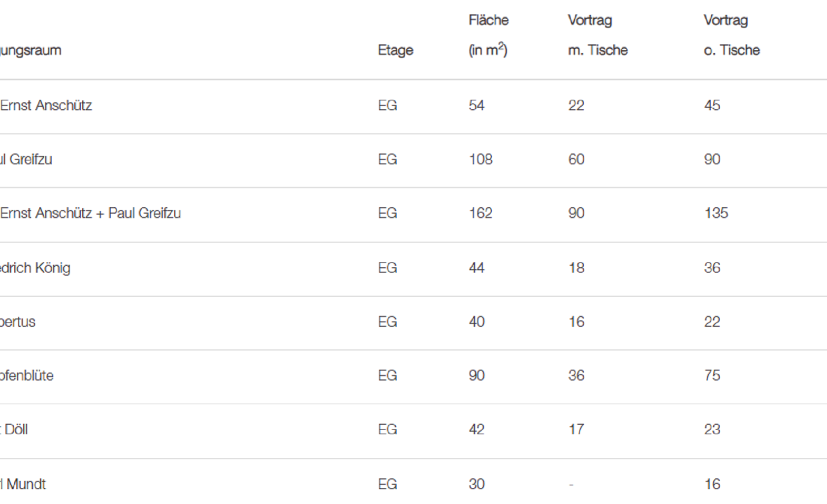Click the Etage column header
This screenshot has height=504, width=827.
395,50
